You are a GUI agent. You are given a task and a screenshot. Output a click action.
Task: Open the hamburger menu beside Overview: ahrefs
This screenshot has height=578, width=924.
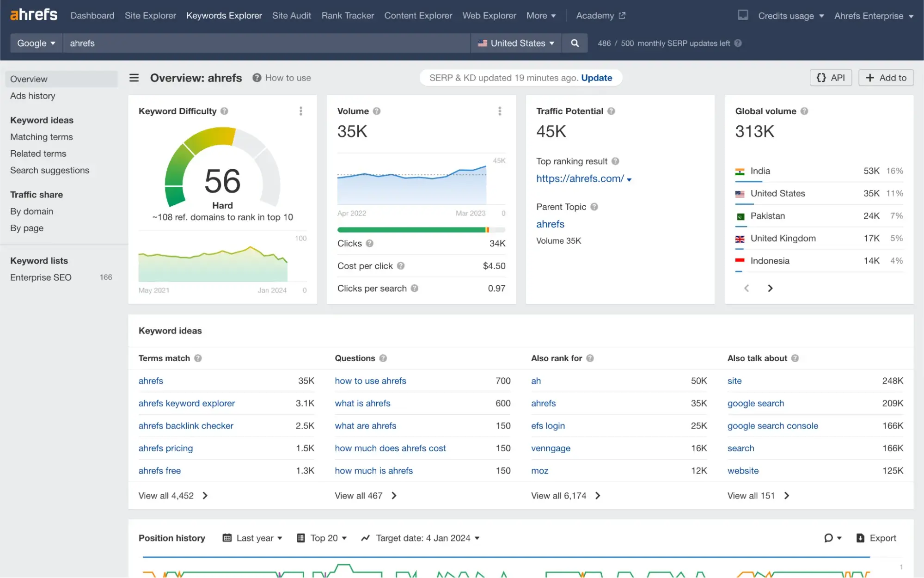pos(134,78)
